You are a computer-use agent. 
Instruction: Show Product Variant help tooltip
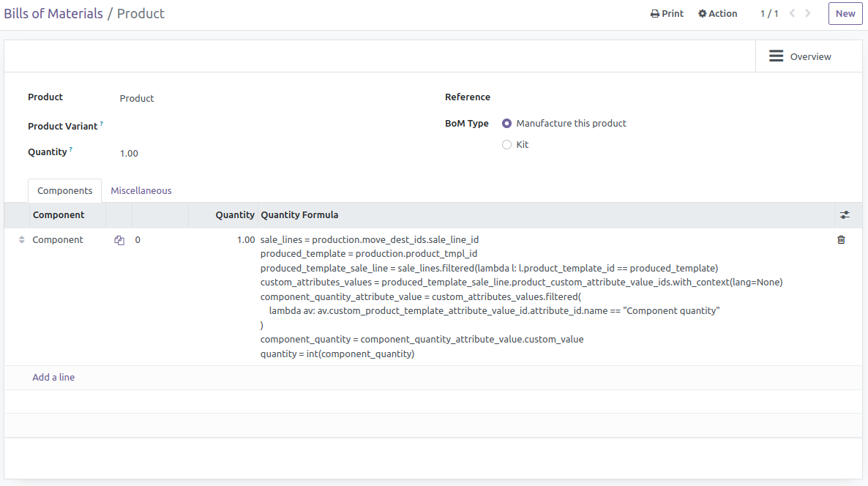[102, 124]
